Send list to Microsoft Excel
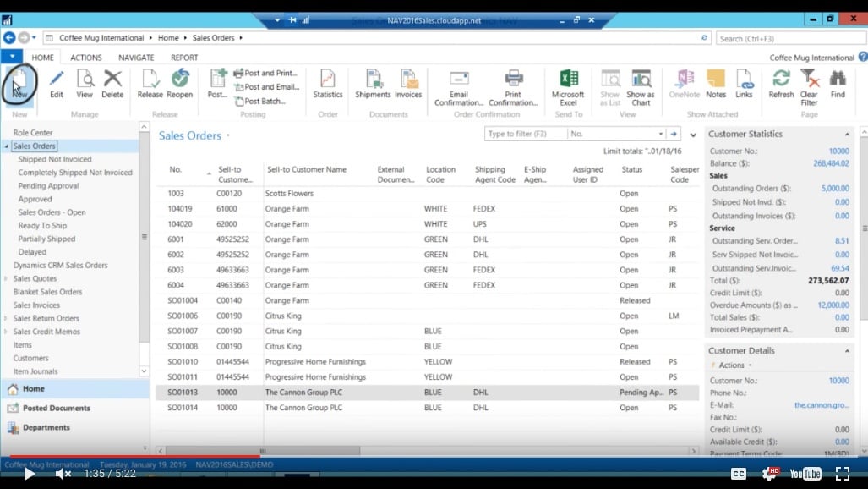The height and width of the screenshot is (489, 868). coord(569,88)
